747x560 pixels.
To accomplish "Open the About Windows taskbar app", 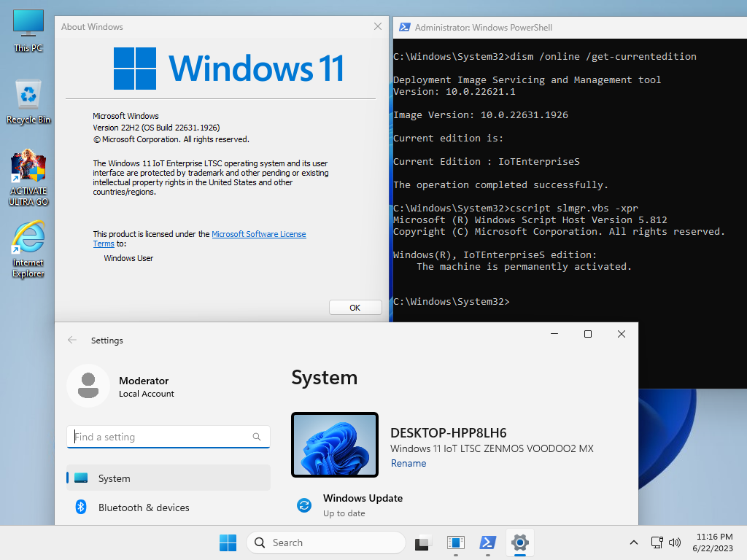I will (x=456, y=542).
